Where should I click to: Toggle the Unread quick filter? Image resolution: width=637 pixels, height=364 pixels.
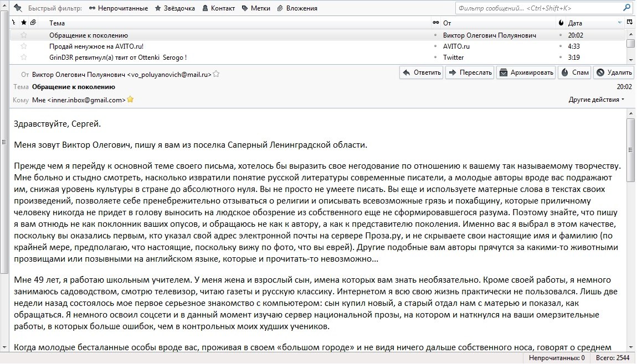[x=118, y=8]
